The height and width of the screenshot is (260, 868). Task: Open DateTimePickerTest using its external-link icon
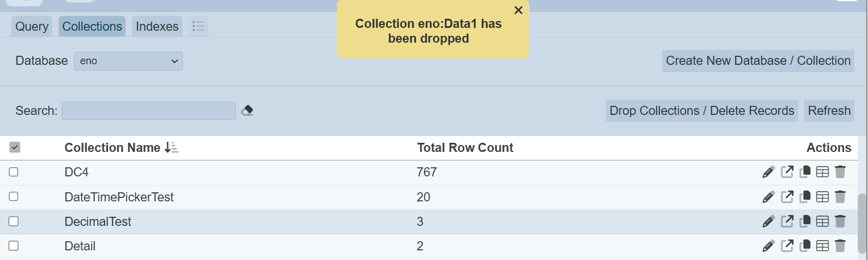pyautogui.click(x=787, y=197)
